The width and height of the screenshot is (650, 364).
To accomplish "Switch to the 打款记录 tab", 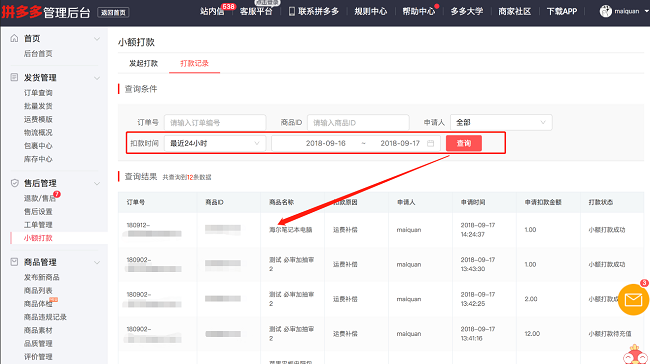I will point(194,63).
